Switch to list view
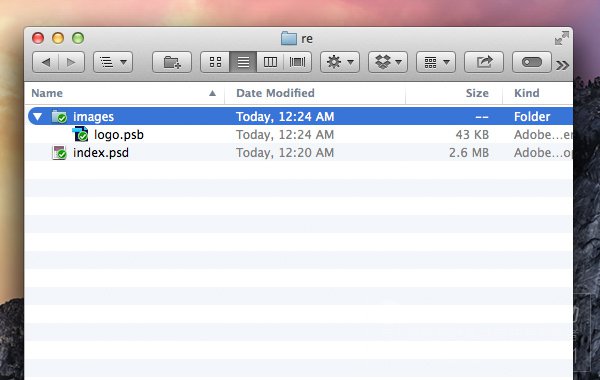 coord(243,62)
